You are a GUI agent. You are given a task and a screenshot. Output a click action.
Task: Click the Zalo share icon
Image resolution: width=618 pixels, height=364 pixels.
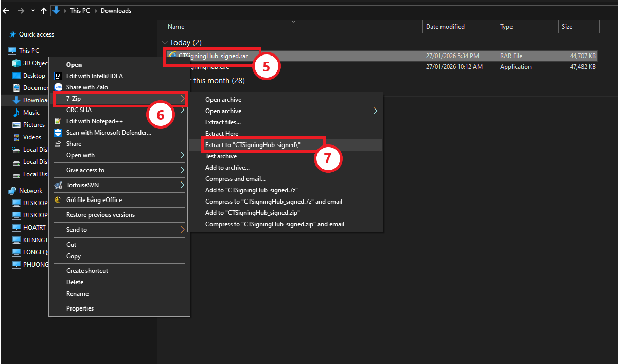(x=58, y=87)
